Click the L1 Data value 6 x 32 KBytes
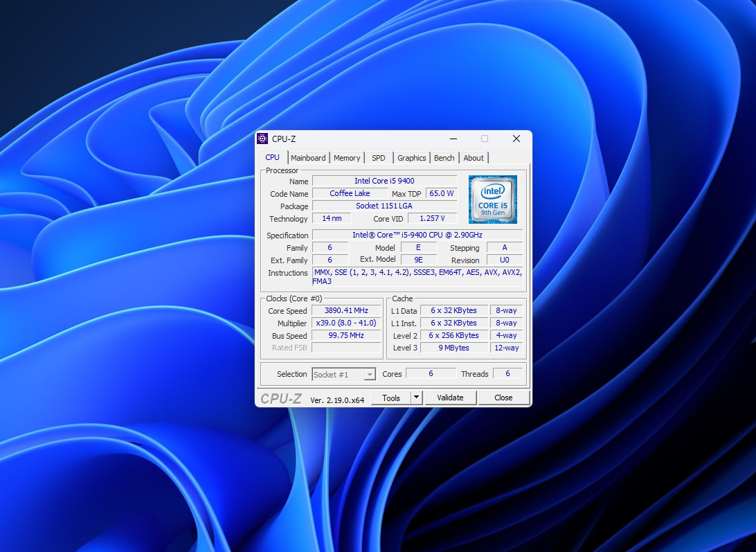The height and width of the screenshot is (552, 756). pyautogui.click(x=453, y=311)
